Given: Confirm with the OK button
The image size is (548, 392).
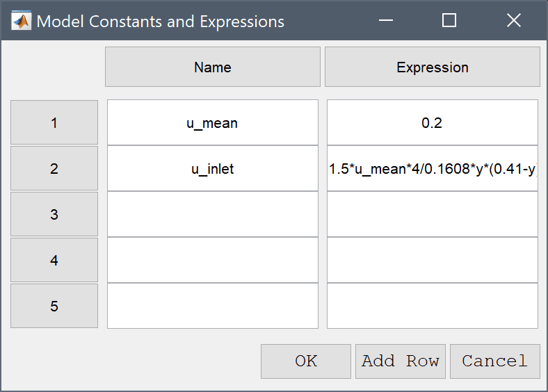Looking at the screenshot, I should [306, 361].
